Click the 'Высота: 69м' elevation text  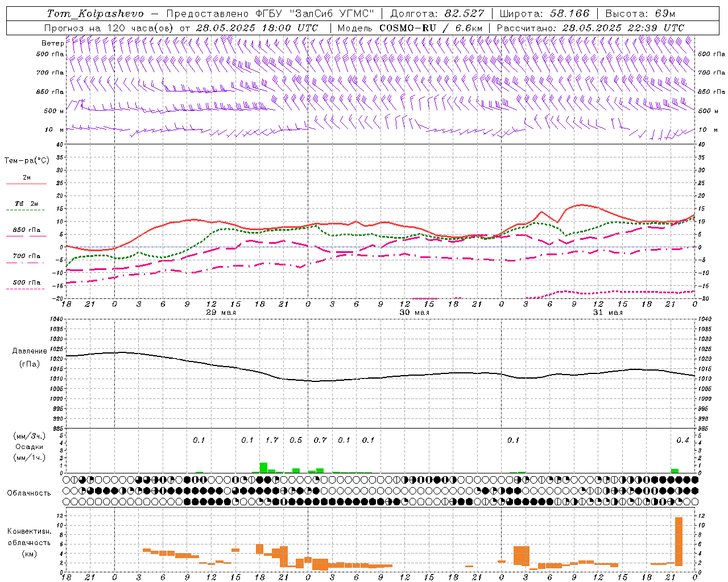[640, 14]
